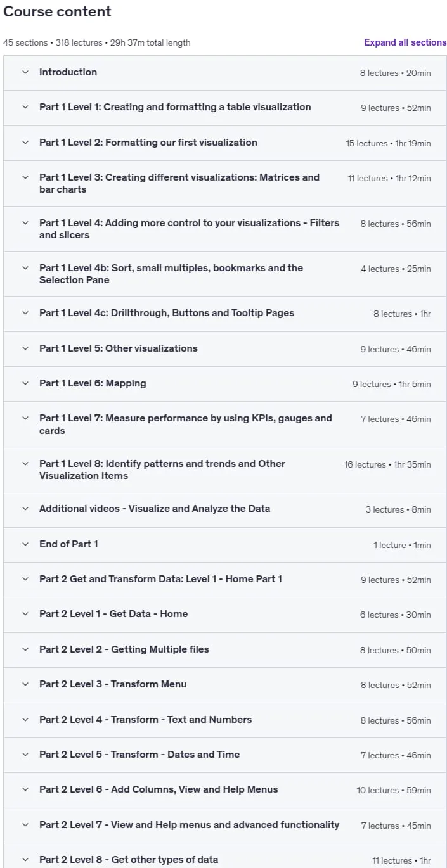447x868 pixels.
Task: Expand chevron beside Matrices and bar charts section
Action: (25, 177)
